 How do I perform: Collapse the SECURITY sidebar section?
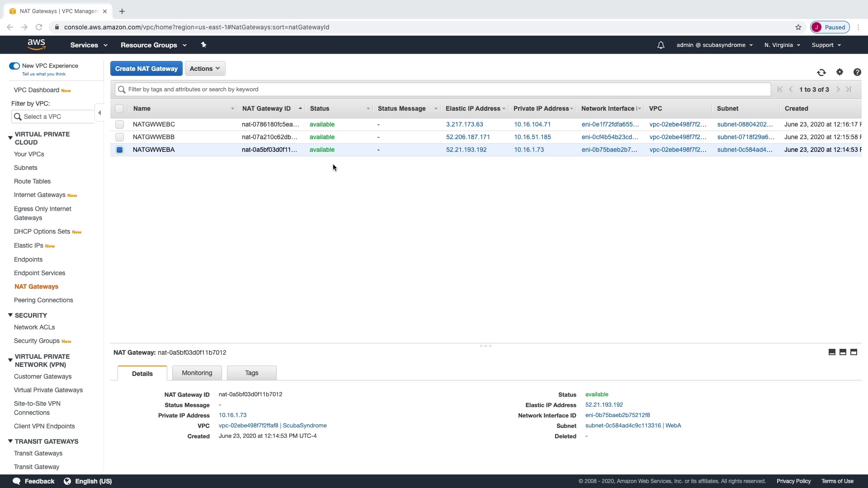point(10,315)
